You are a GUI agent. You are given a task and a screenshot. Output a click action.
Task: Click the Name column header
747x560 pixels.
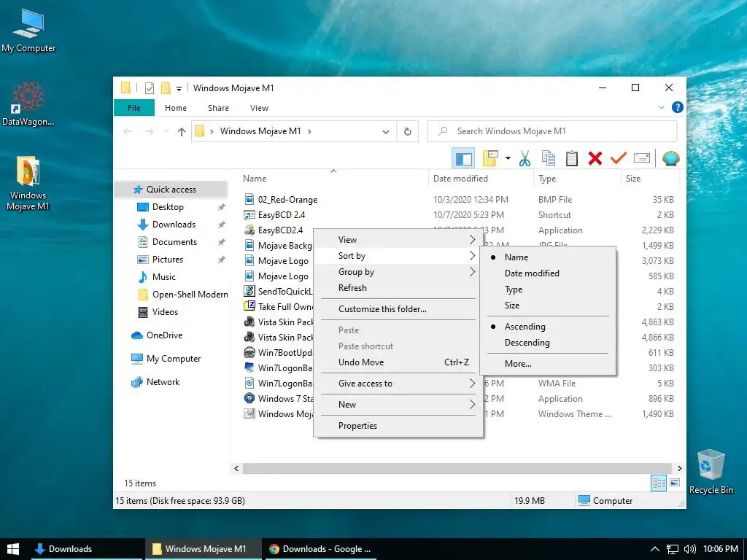point(333,179)
